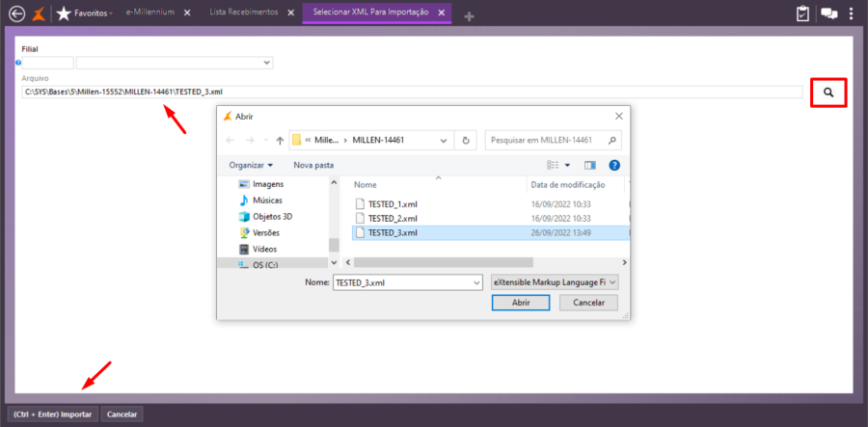Toggle the preview pane icon
This screenshot has height=427, width=868.
pos(590,165)
